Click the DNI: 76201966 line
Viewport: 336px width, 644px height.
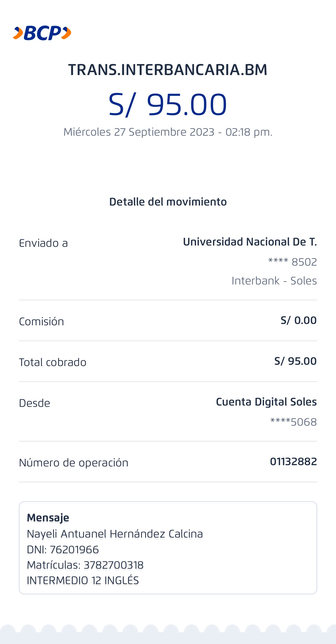click(63, 550)
